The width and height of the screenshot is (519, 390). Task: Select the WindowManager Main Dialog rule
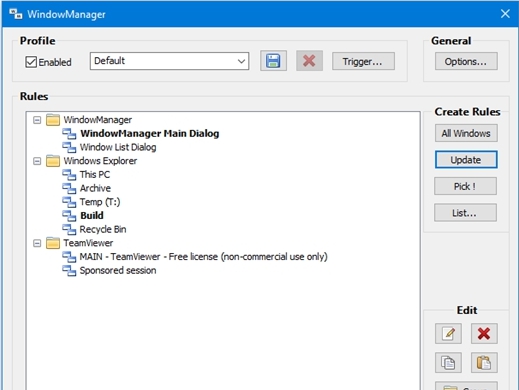[x=150, y=134]
